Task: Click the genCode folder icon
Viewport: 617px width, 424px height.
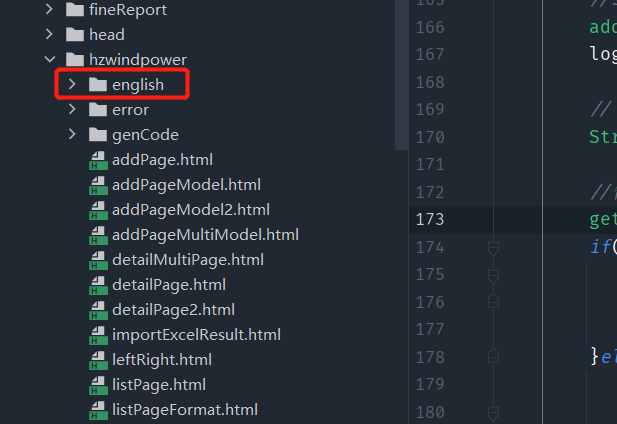Action: (97, 135)
